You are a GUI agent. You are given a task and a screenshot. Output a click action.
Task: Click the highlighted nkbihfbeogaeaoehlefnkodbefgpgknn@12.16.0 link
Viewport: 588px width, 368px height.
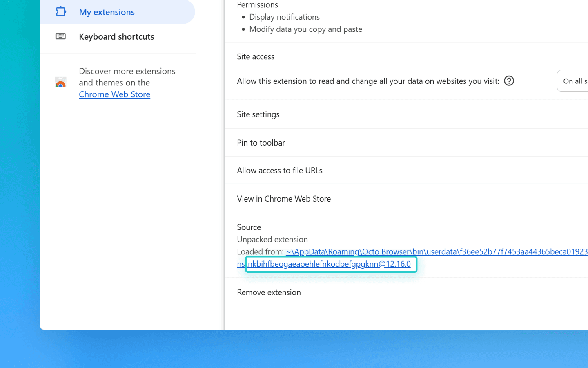331,264
